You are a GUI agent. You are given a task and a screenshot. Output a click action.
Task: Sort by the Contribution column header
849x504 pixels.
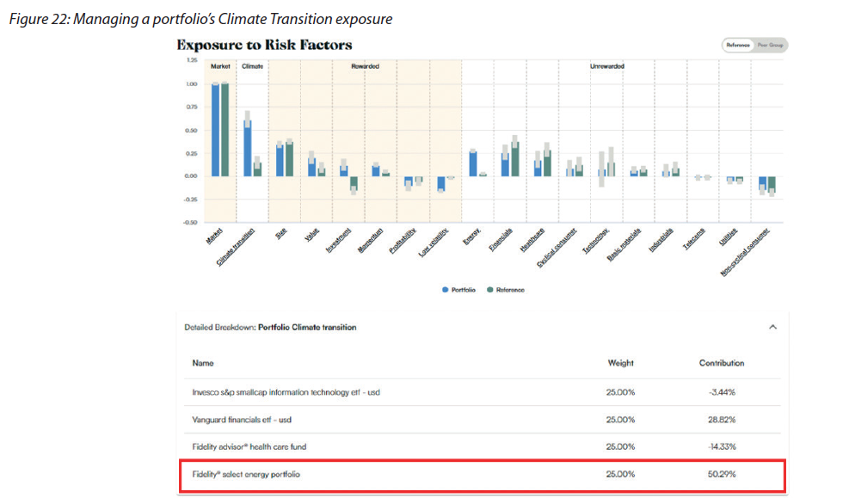[721, 363]
